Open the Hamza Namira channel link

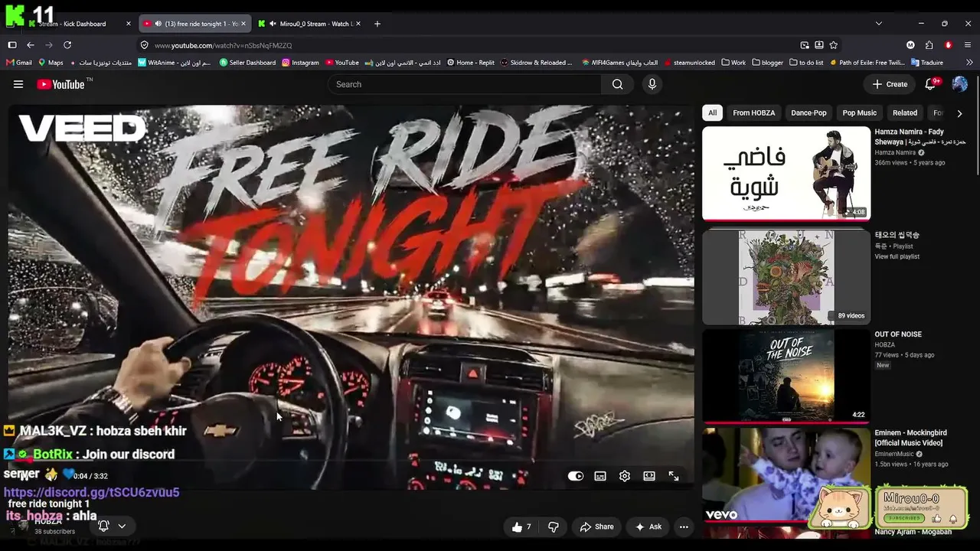click(895, 153)
